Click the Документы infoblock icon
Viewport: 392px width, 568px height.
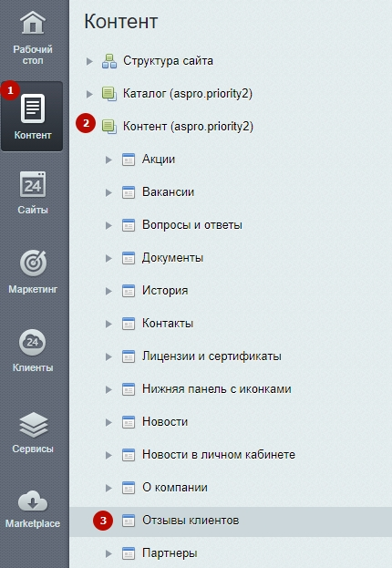pos(129,258)
